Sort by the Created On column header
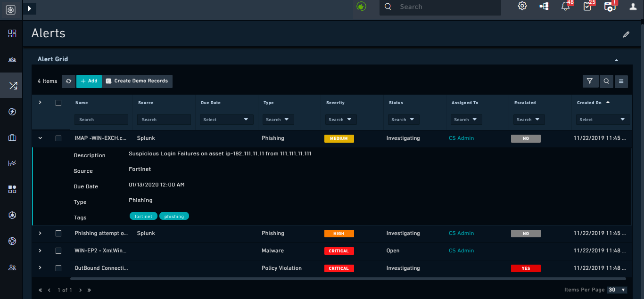The width and height of the screenshot is (644, 299). 589,103
